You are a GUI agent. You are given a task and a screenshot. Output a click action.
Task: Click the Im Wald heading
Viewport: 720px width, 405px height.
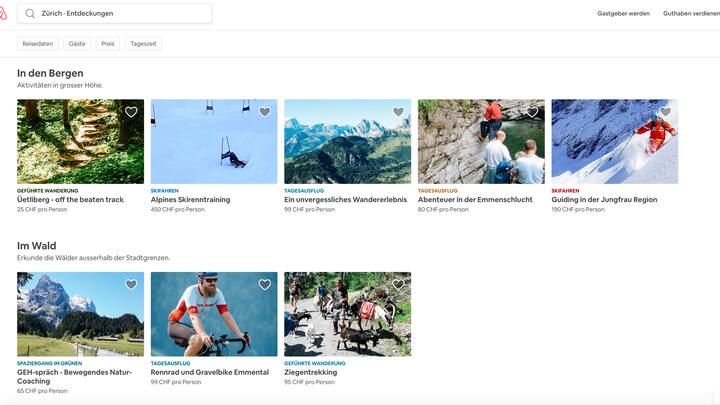click(x=37, y=246)
